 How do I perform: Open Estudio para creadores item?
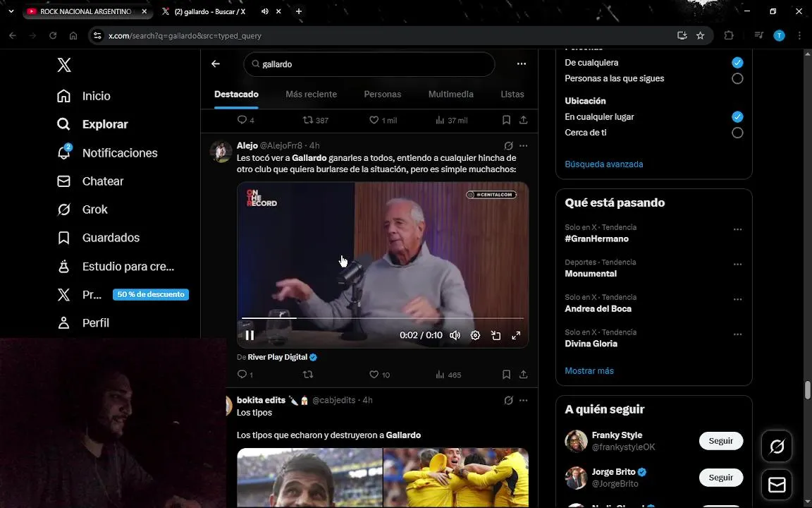pyautogui.click(x=116, y=267)
